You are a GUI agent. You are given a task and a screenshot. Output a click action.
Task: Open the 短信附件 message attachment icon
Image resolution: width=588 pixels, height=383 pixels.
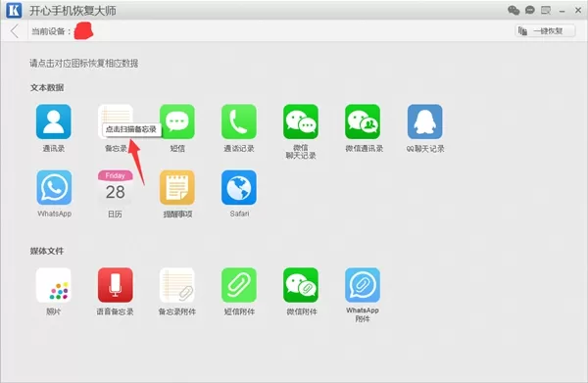tap(239, 285)
